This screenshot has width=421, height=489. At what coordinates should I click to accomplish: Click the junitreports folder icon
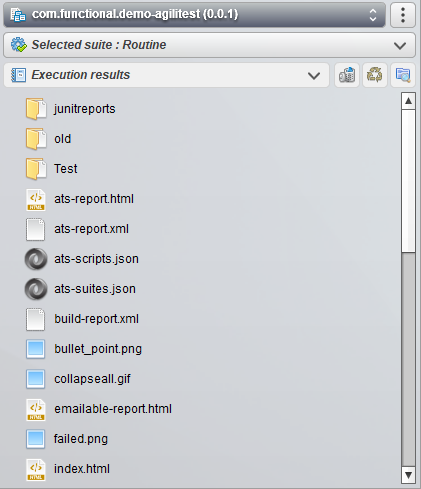click(36, 109)
